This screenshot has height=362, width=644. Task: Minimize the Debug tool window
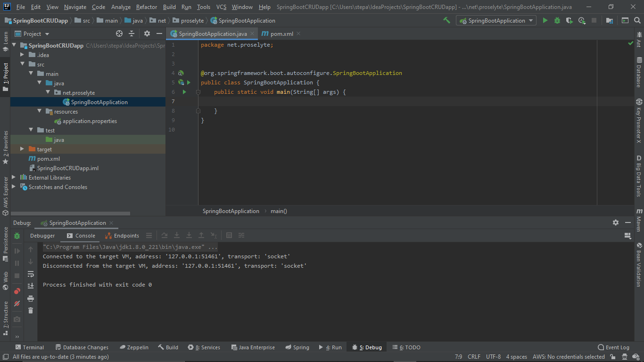tap(628, 222)
